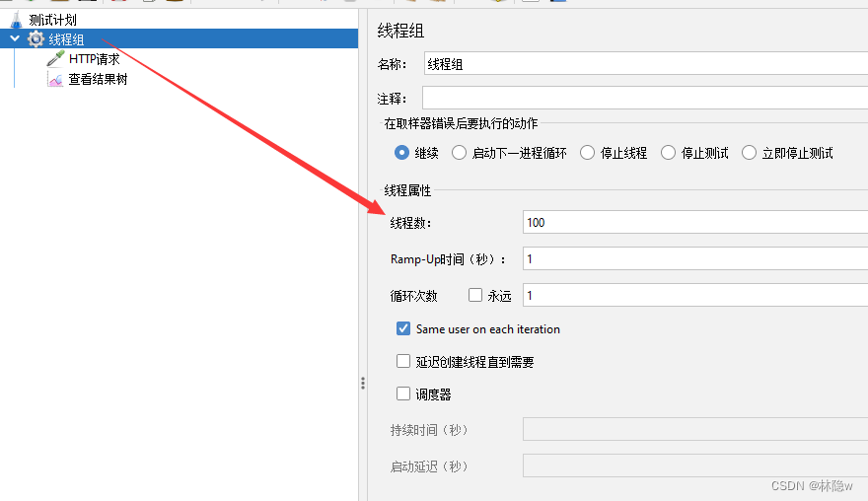Click the 循环次数 label text
868x501 pixels.
click(x=413, y=296)
